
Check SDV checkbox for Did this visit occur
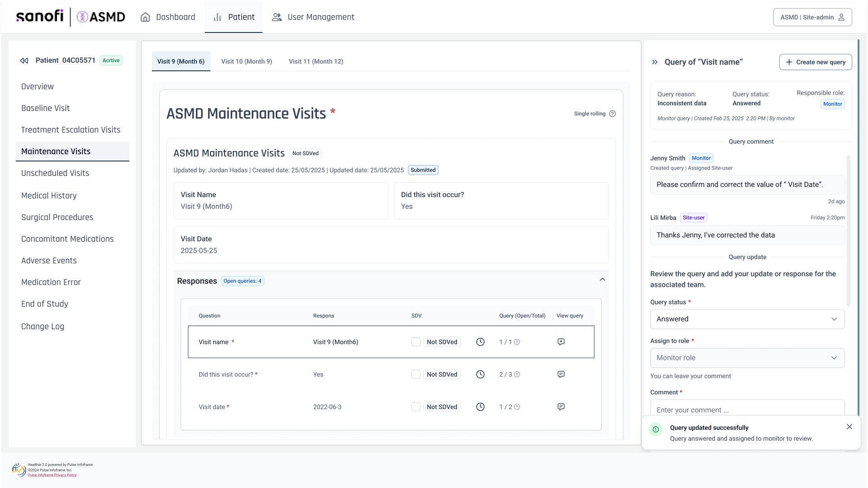click(416, 374)
